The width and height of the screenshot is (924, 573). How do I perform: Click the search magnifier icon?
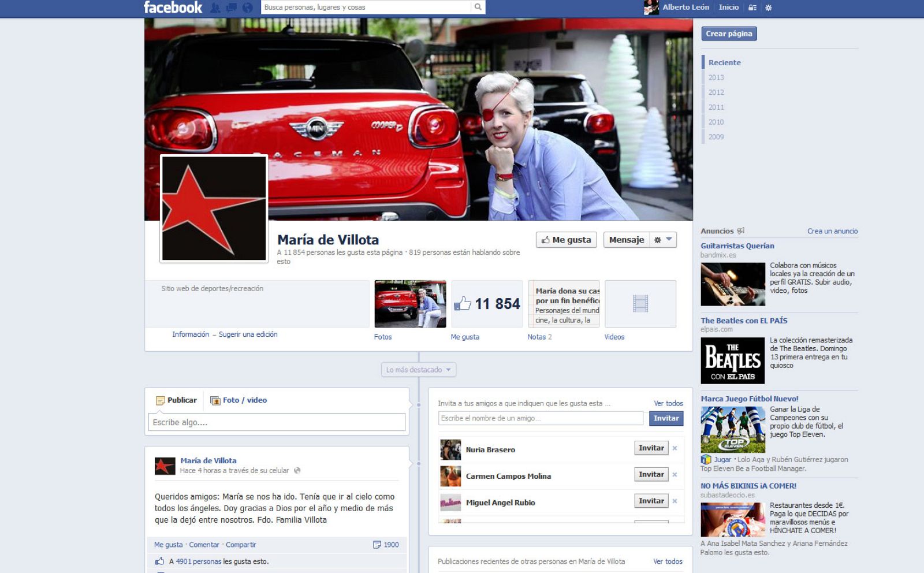[478, 8]
